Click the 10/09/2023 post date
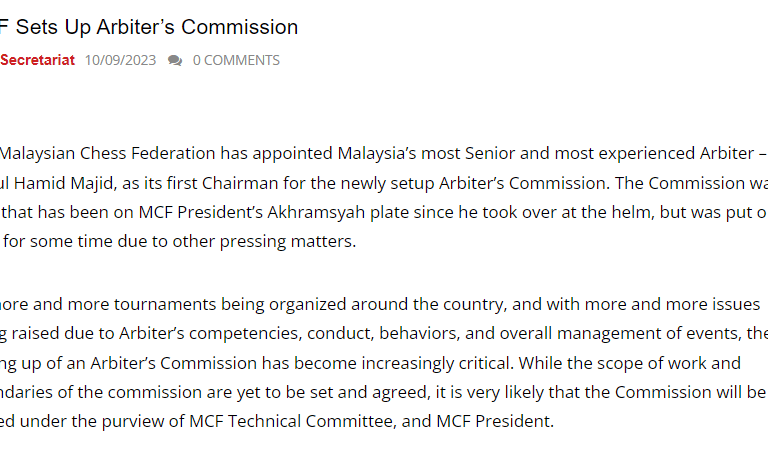 click(x=120, y=60)
